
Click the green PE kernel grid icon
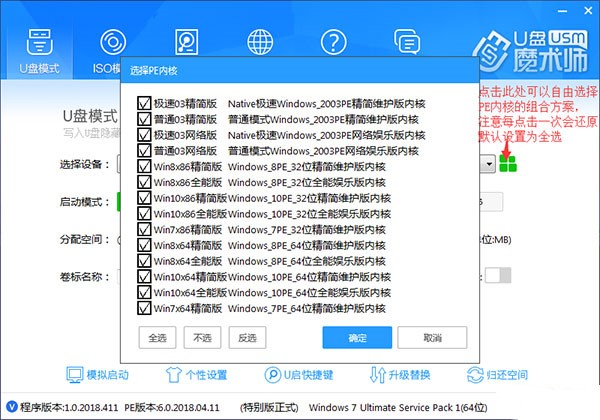pos(508,164)
